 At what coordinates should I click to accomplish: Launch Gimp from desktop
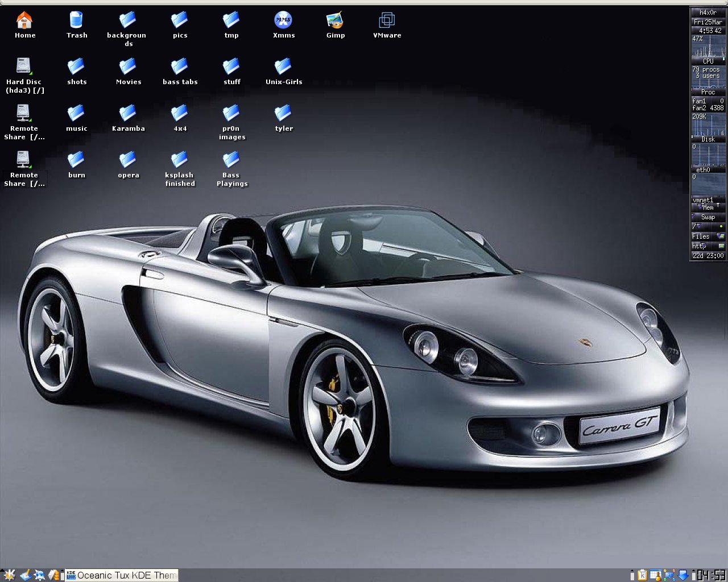[335, 25]
